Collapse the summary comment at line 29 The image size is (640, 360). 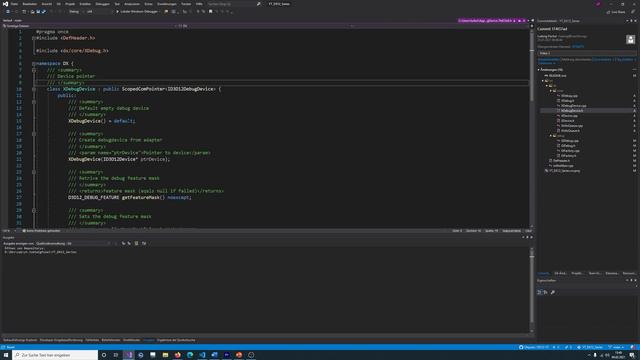[34, 210]
